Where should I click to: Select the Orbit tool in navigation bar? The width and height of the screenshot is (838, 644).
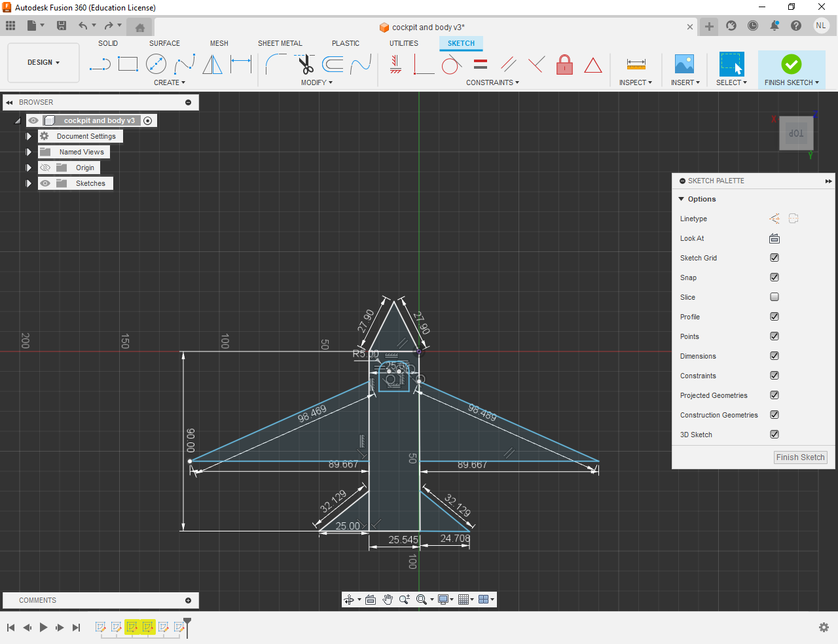(347, 599)
